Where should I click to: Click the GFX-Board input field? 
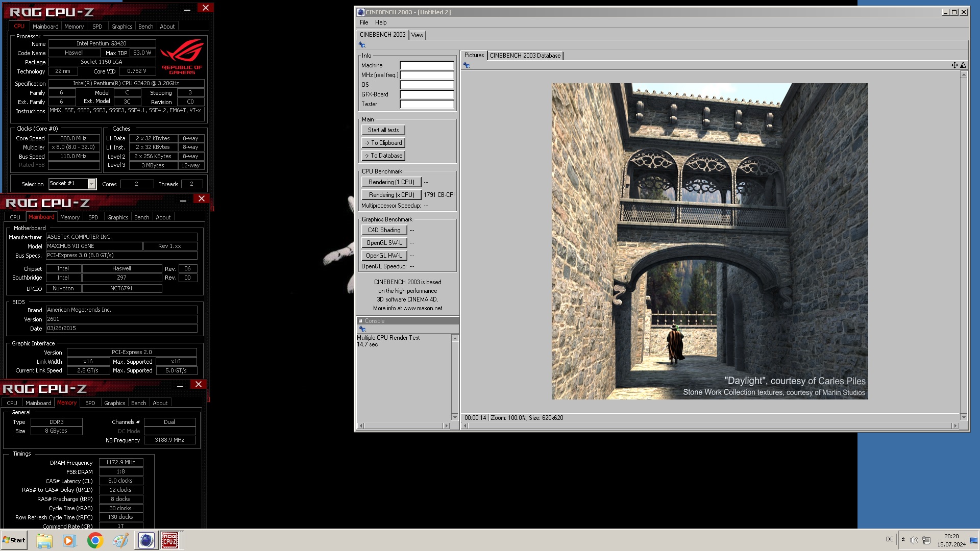427,94
